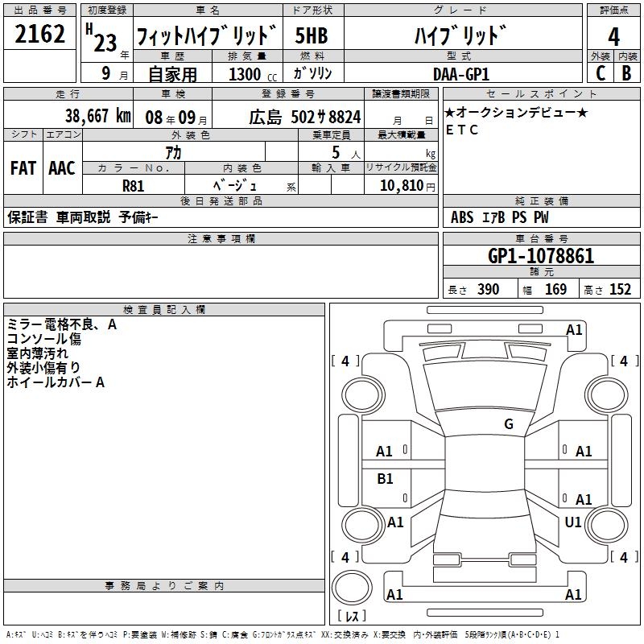Select the color number R81
Screen dimensions: 644x644
point(133,186)
